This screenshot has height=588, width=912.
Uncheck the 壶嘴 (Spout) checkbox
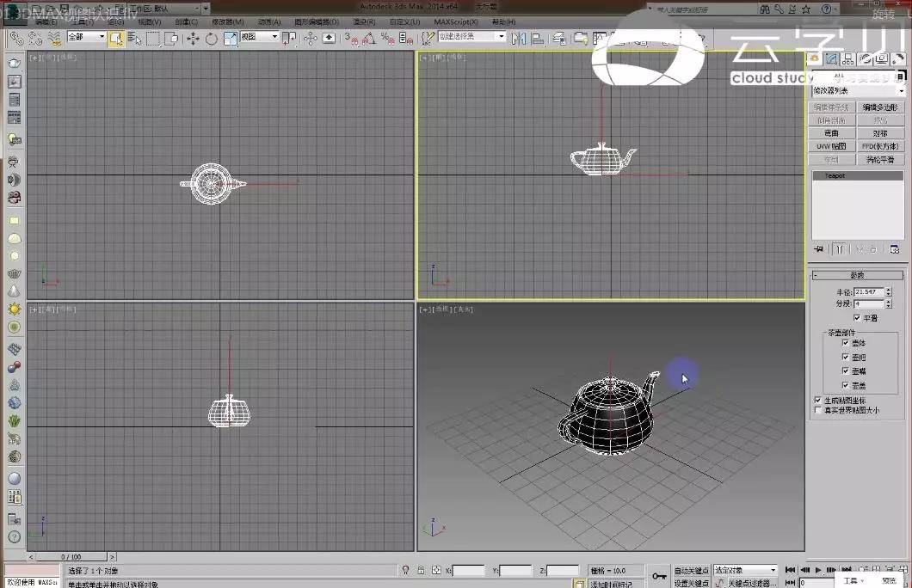[x=846, y=371]
